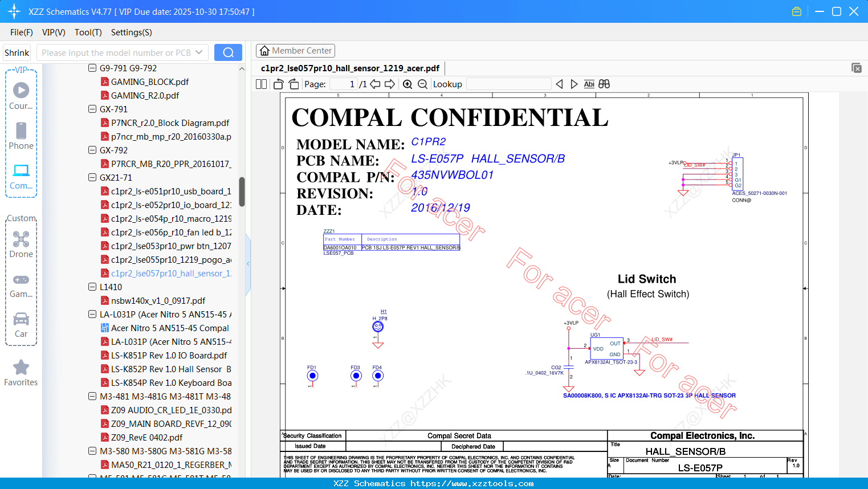Image resolution: width=868 pixels, height=489 pixels.
Task: Click the close-all-tabs icon beside the document tab bar
Action: click(x=857, y=68)
